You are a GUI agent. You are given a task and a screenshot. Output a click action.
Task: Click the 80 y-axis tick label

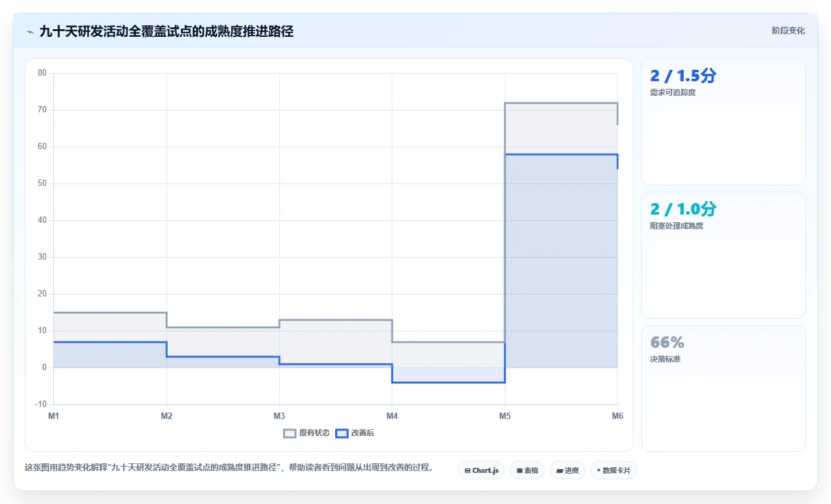(x=43, y=73)
